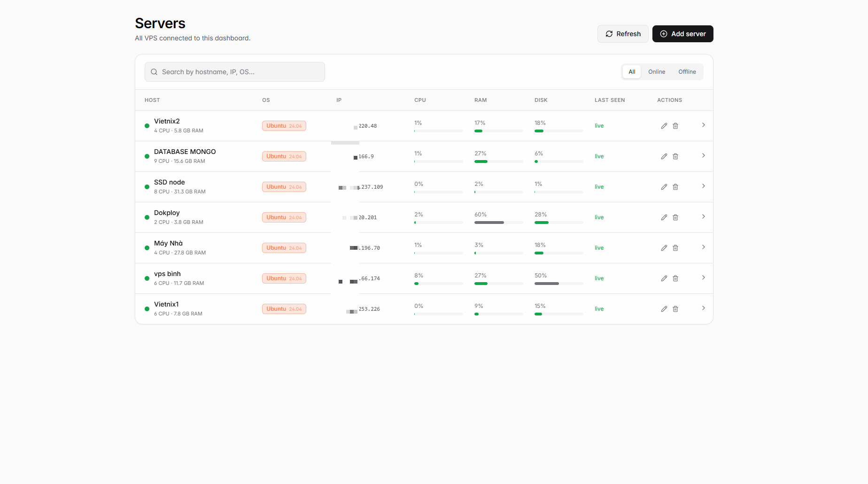Click the Ubuntu 24.04 badge for Vietnix2

coord(284,126)
